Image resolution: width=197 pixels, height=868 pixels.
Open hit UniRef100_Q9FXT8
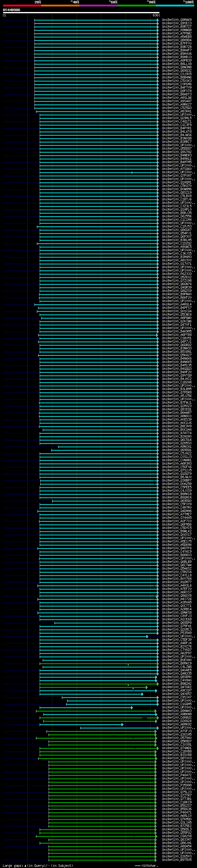click(x=177, y=91)
